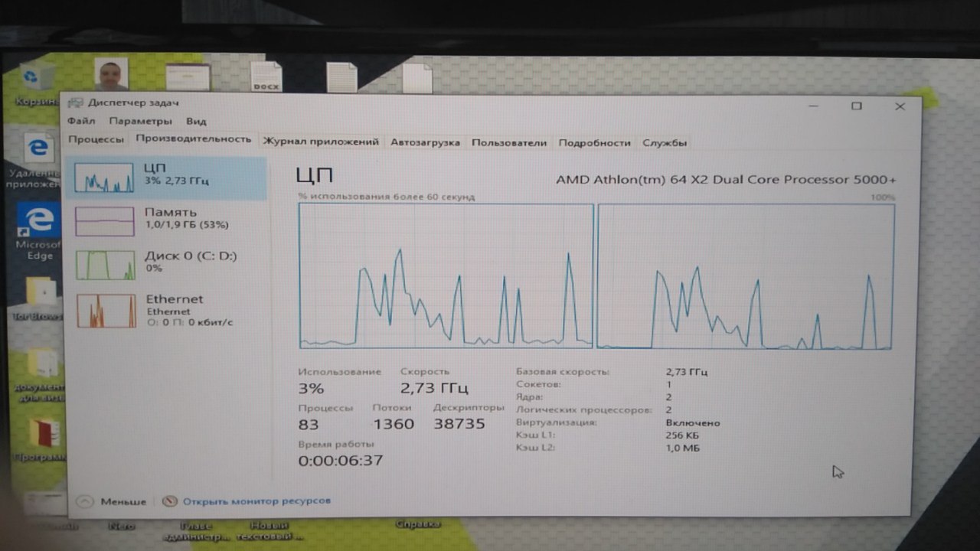
Task: Open the Файл menu
Action: coord(81,121)
